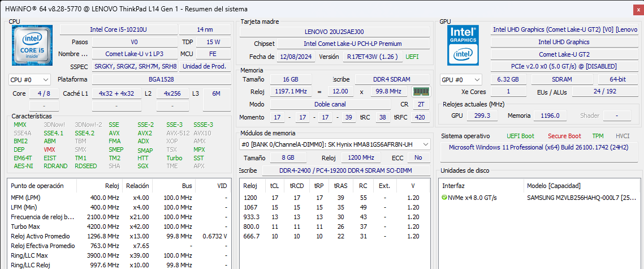
Task: Select the Comet Lake-U v1 LP3 codename field
Action: 135,54
